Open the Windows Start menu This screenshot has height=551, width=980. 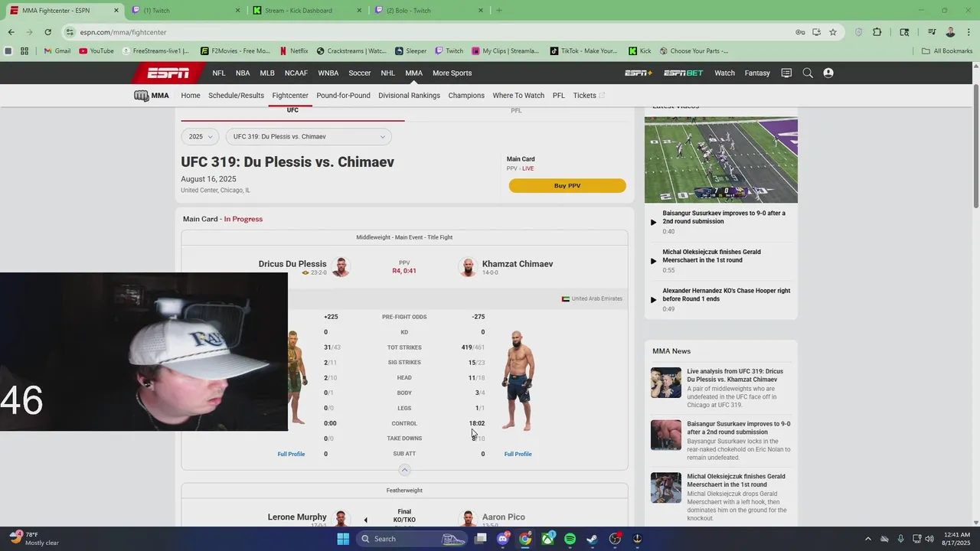(x=343, y=539)
